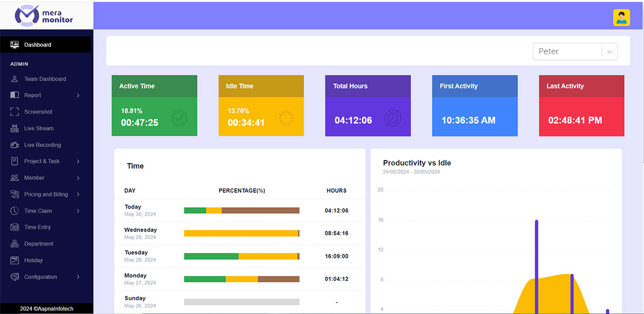Viewport: 644px width, 314px height.
Task: Open Screenshot from the sidebar icon
Action: 14,112
